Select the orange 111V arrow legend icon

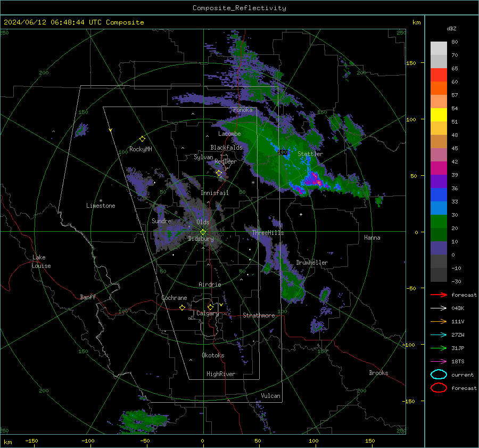(x=439, y=321)
